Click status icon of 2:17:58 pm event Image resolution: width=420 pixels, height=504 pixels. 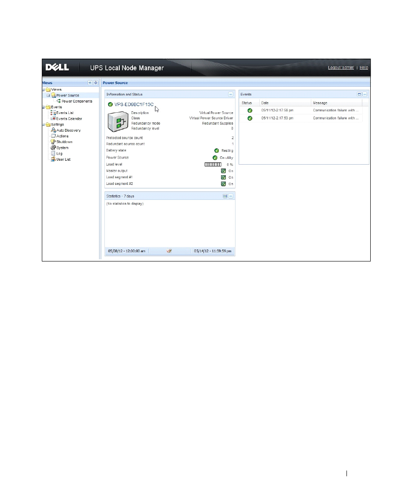tap(250, 110)
